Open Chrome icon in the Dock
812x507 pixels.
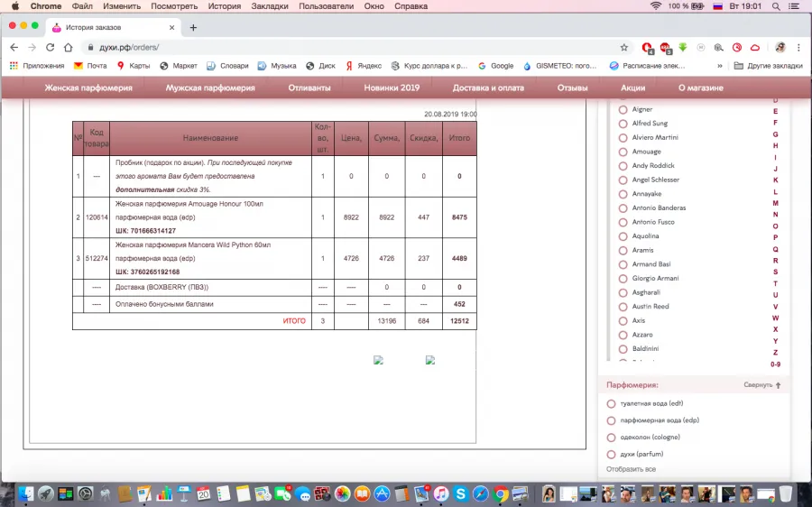point(500,493)
